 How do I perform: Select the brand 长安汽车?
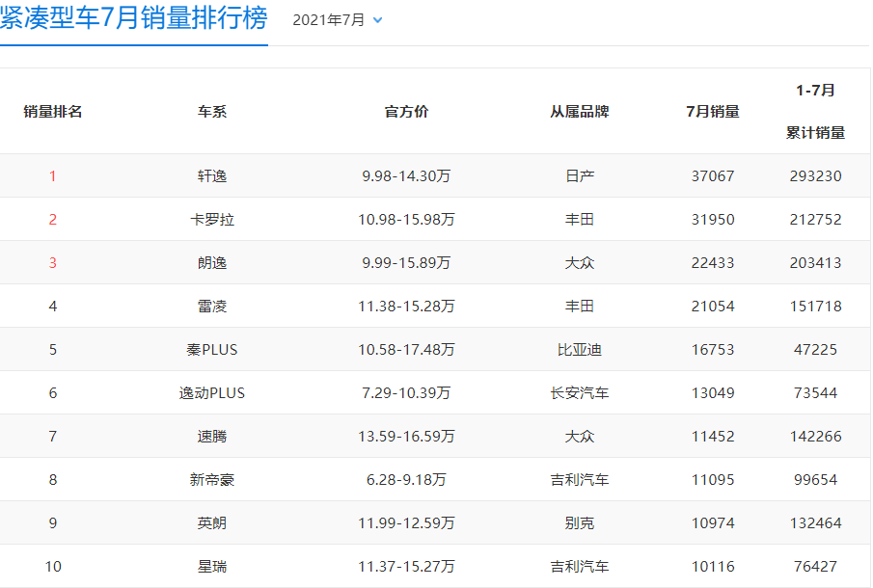580,392
